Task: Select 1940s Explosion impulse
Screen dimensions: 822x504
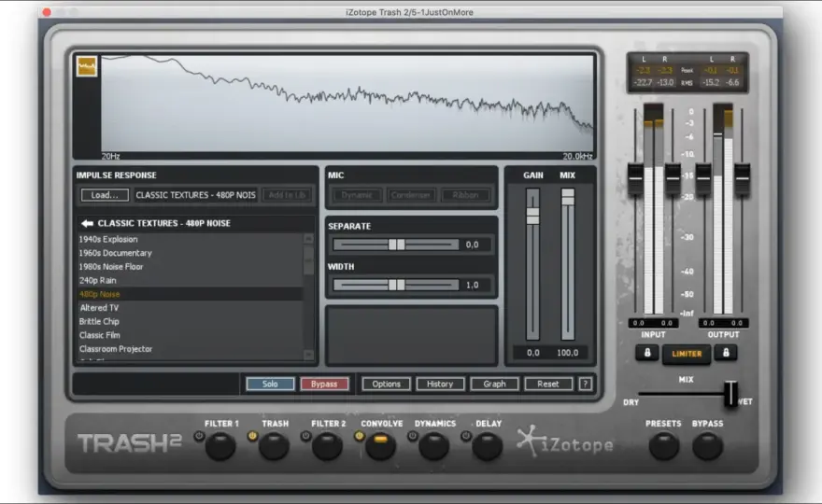Action: click(191, 240)
